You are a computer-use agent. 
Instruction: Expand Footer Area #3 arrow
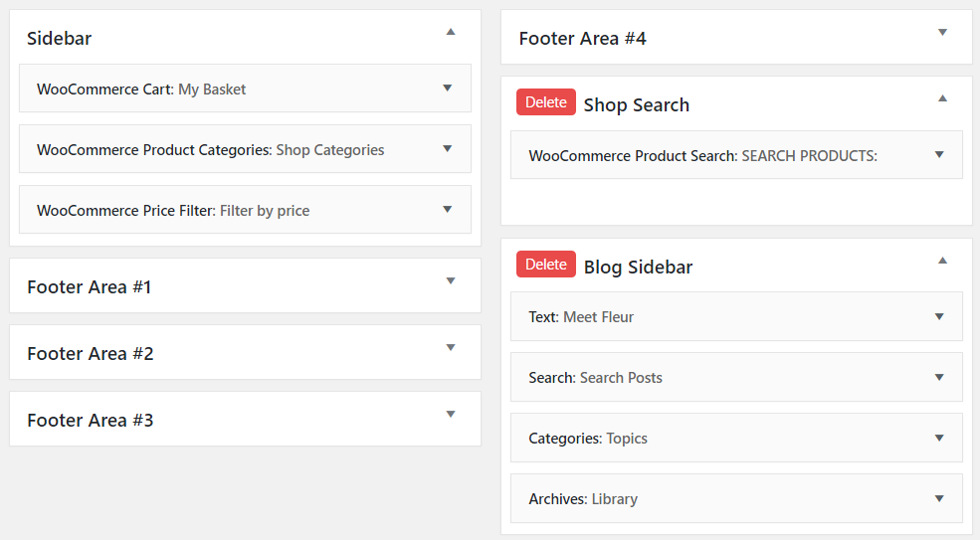(x=451, y=415)
